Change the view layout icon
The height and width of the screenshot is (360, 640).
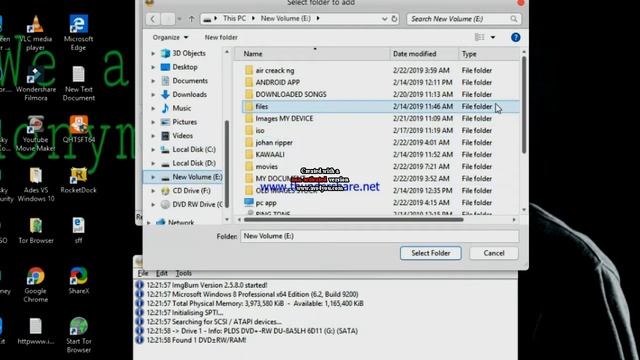click(480, 37)
